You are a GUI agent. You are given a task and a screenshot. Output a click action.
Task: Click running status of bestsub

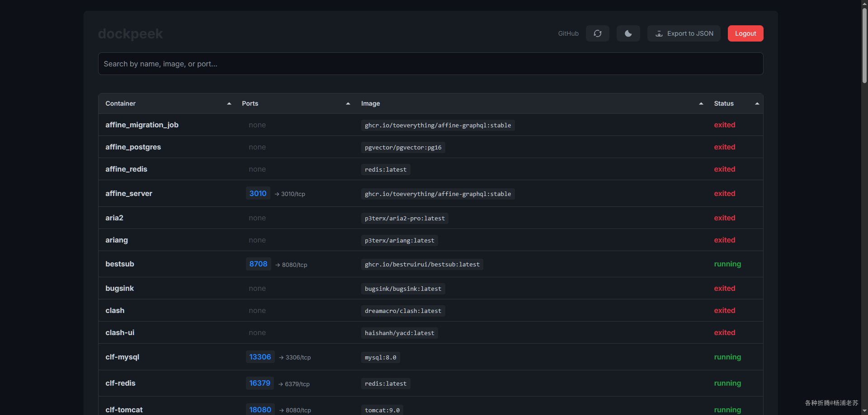click(727, 264)
